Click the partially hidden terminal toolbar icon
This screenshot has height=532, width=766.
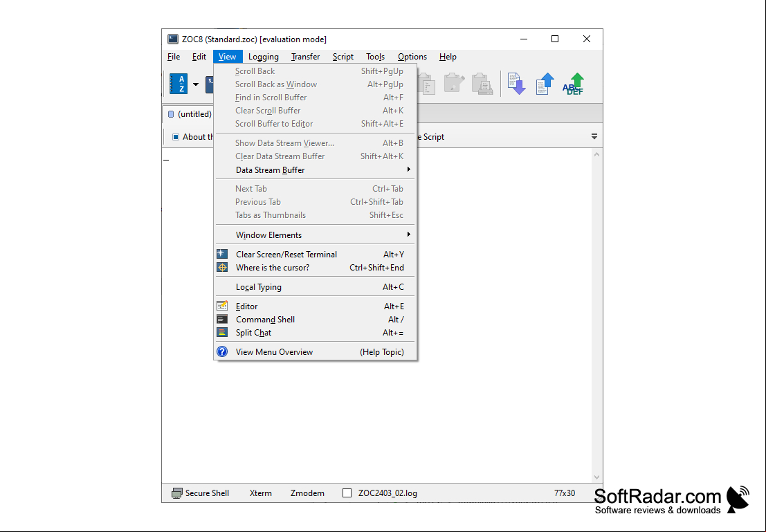click(x=209, y=84)
